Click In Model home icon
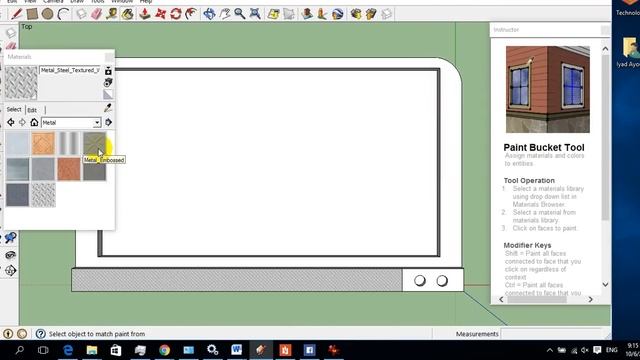 [34, 122]
